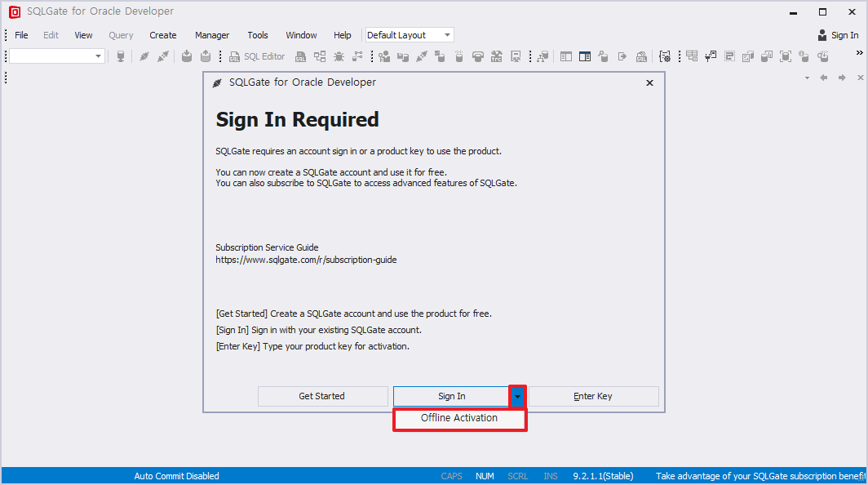Screen dimensions: 868x485
Task: Click the dotted selection rectangle icon
Action: click(729, 56)
